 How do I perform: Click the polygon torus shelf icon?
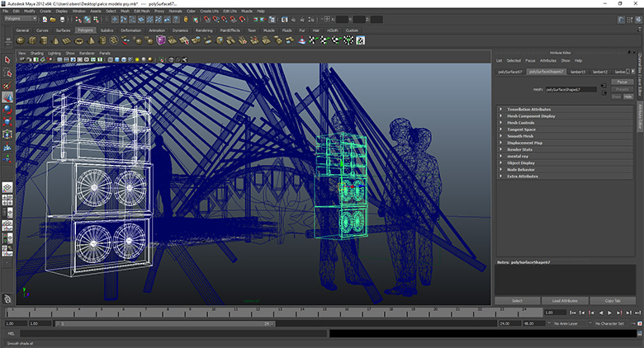pyautogui.click(x=79, y=40)
